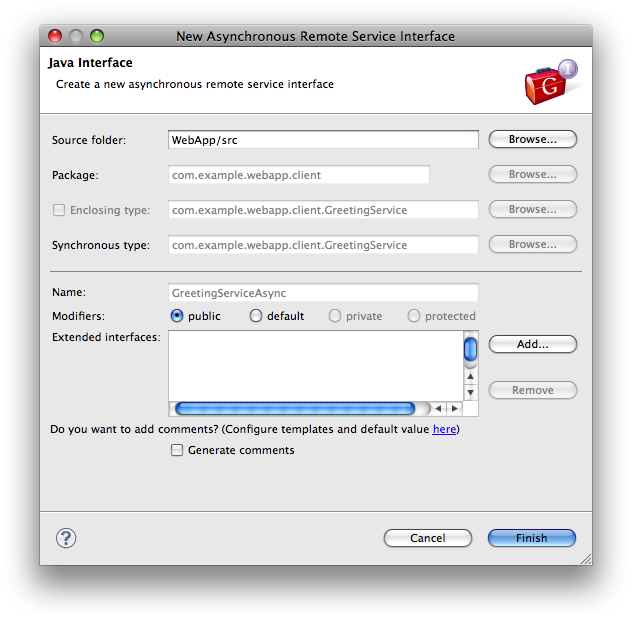Browse for the Source folder
The height and width of the screenshot is (620, 632).
point(532,140)
